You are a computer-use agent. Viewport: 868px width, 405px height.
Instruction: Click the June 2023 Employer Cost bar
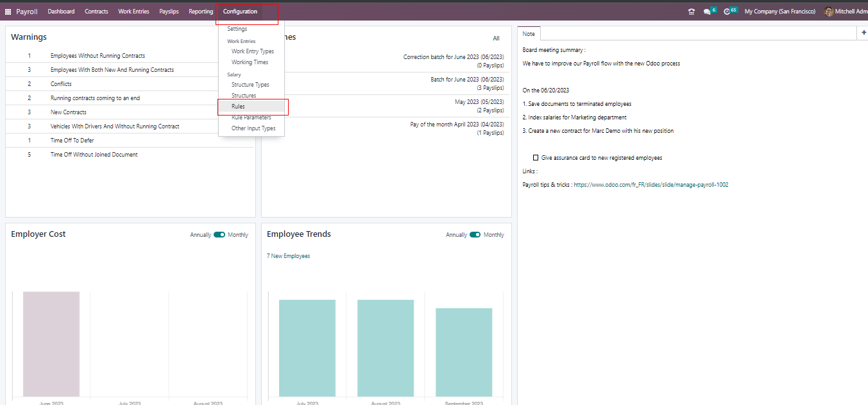[x=51, y=344]
